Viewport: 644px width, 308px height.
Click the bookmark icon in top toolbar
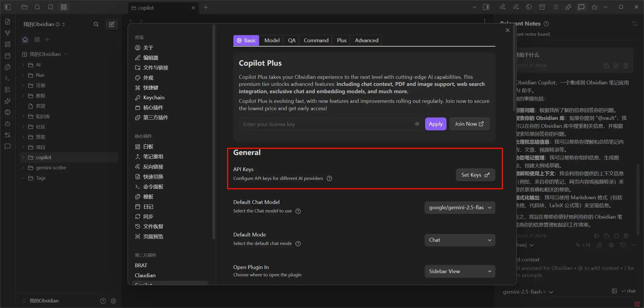pyautogui.click(x=51, y=7)
